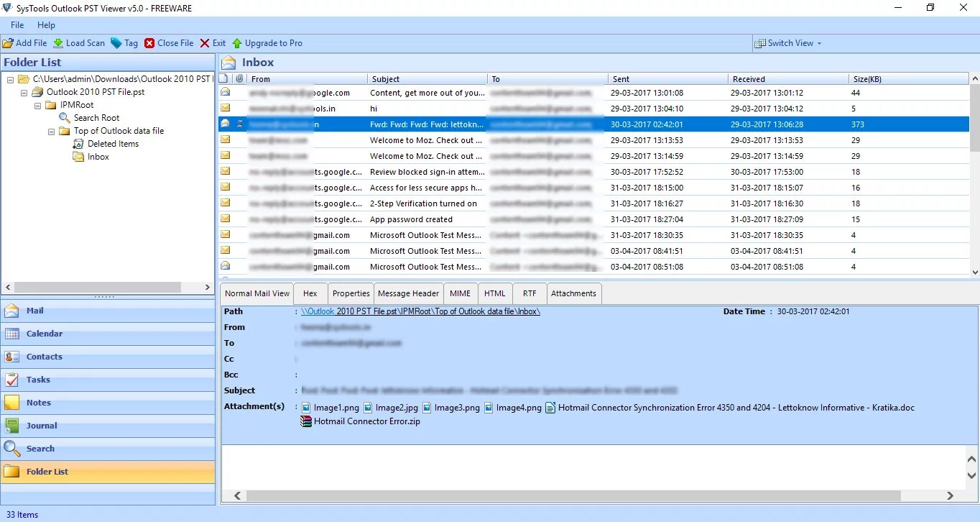Screen dimensions: 980x522
Task: Open attachment Image2.jpg
Action: click(x=390, y=408)
